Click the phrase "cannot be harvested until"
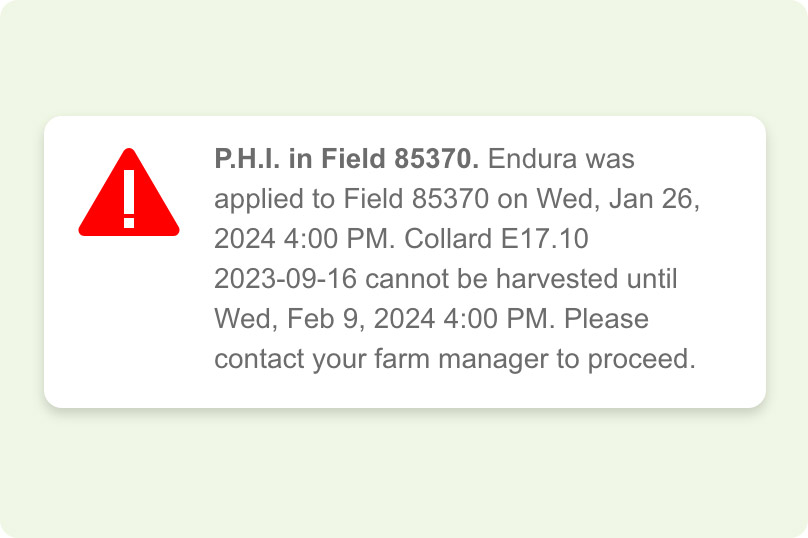808x538 pixels. coord(521,279)
